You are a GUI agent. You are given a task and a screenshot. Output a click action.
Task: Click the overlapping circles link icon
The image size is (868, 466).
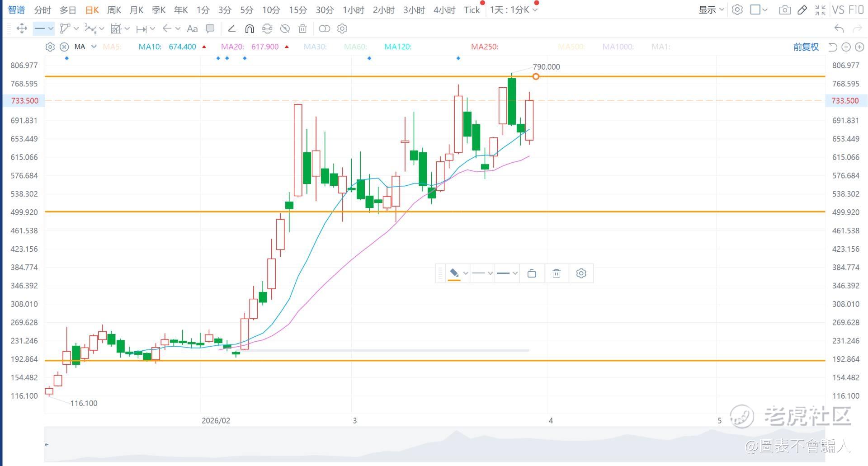click(324, 28)
